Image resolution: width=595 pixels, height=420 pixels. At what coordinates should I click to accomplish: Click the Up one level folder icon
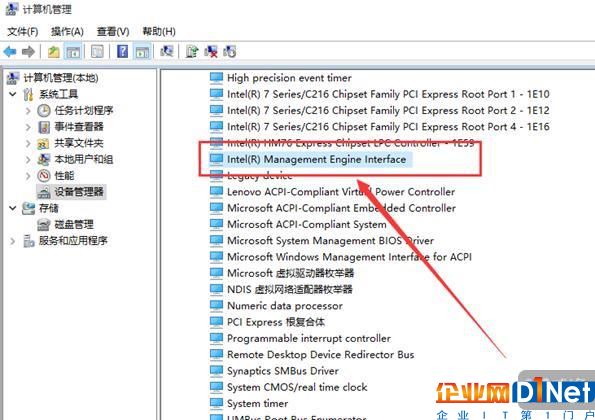(54, 51)
